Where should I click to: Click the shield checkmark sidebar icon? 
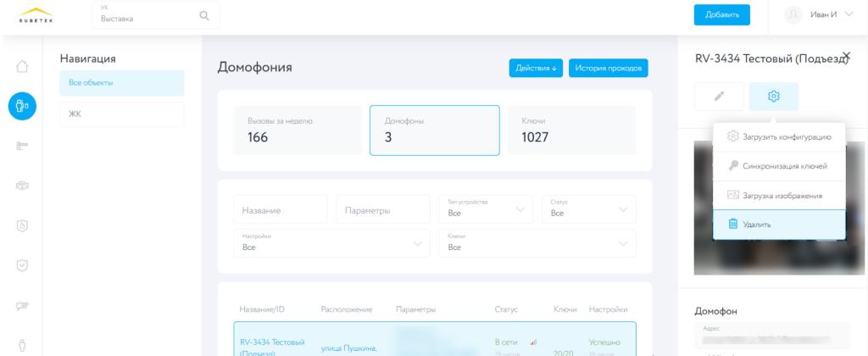(x=22, y=265)
